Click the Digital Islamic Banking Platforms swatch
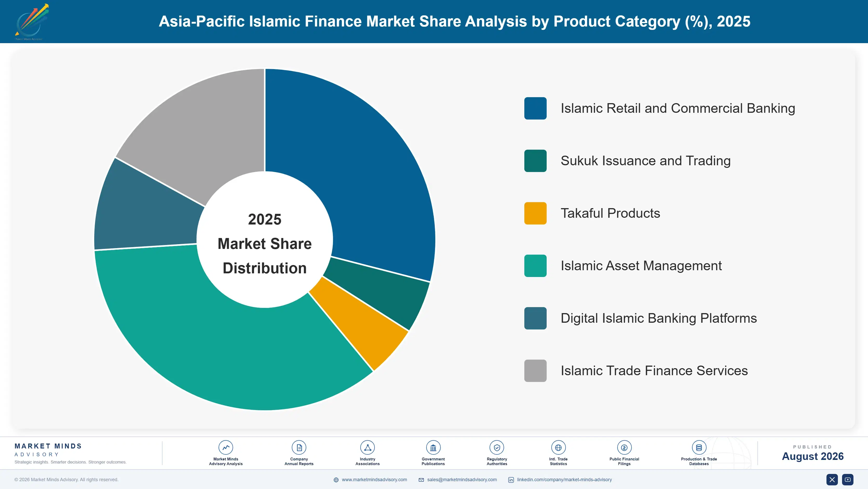The image size is (868, 489). coord(535,318)
